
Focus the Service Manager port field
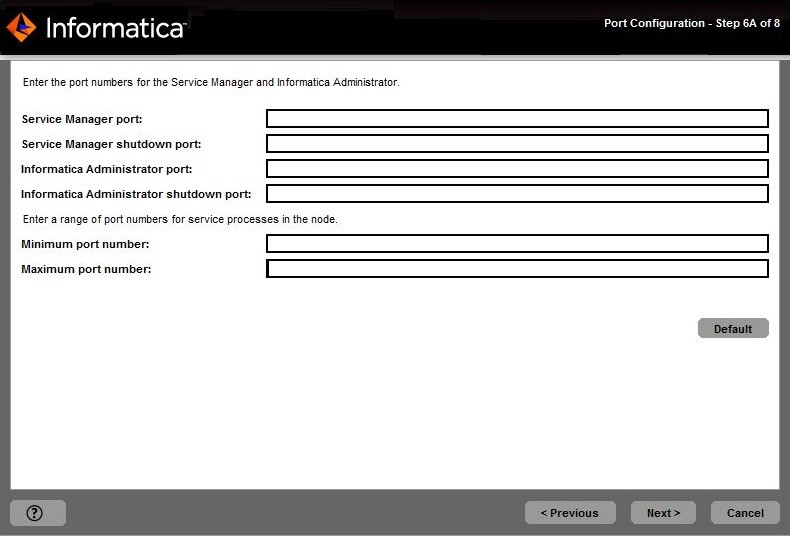(517, 119)
